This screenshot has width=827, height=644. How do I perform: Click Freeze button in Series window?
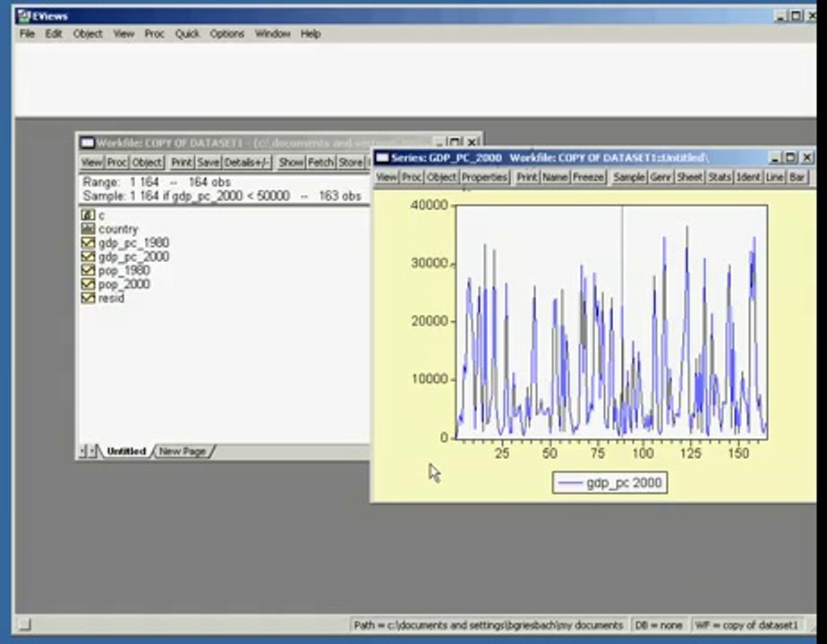coord(588,177)
